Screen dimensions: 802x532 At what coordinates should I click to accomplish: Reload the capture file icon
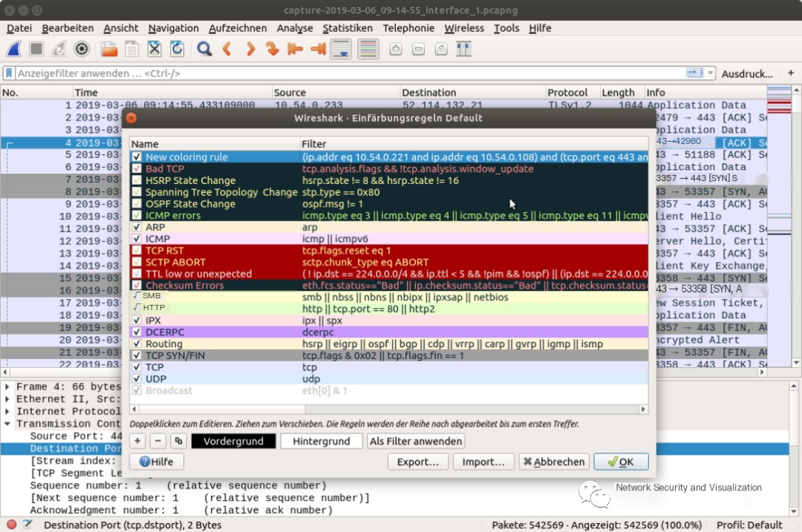[177, 49]
